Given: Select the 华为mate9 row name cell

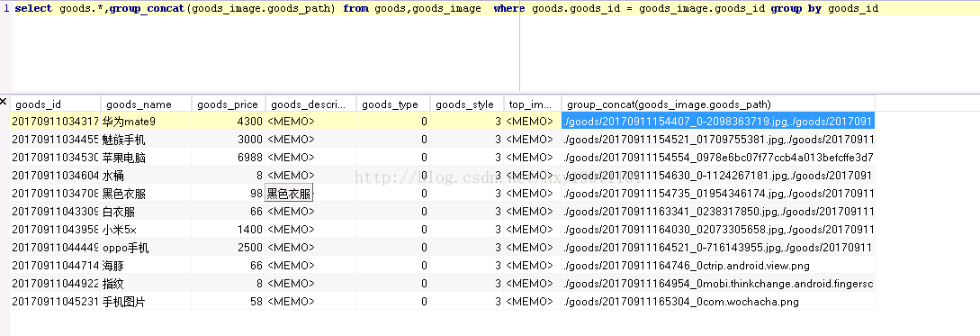Looking at the screenshot, I should coord(147,122).
